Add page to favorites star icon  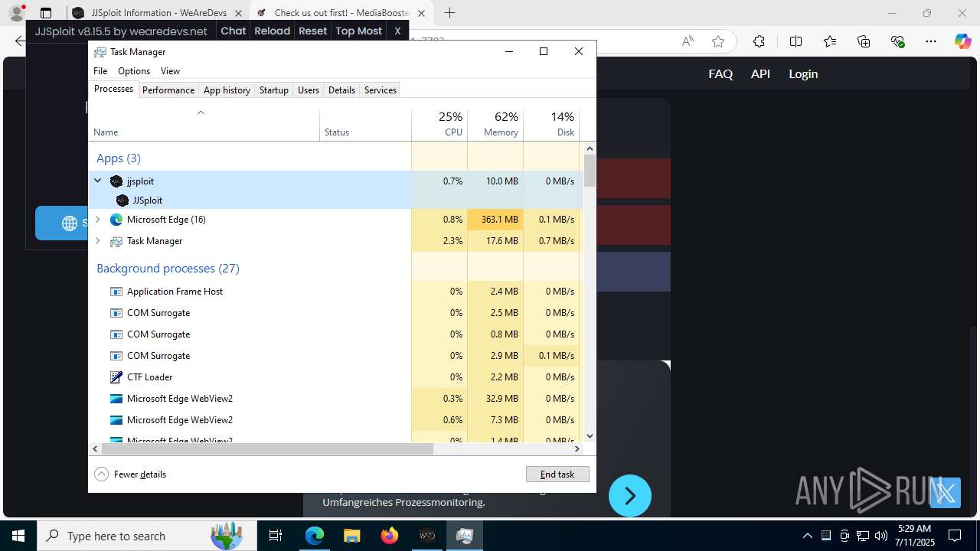(x=717, y=41)
